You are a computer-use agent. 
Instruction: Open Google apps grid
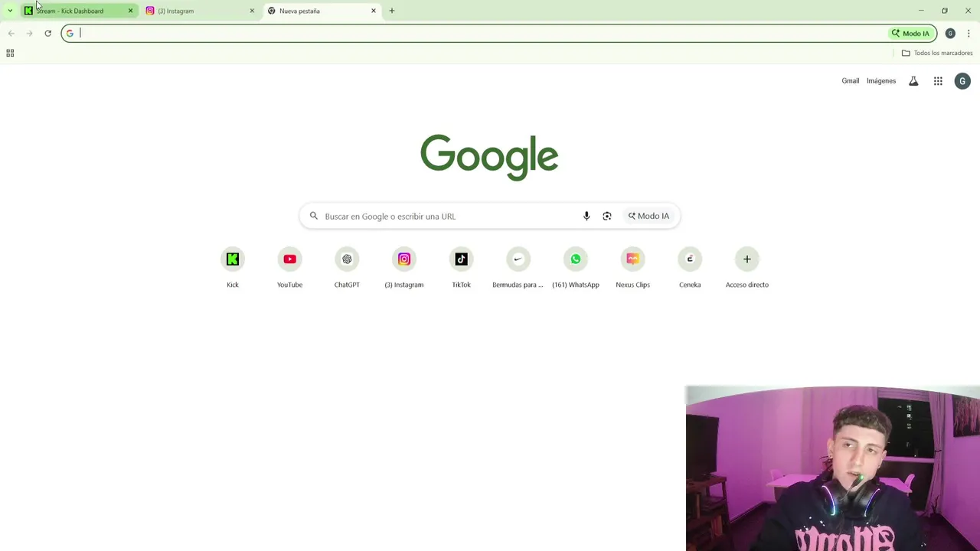click(x=938, y=81)
